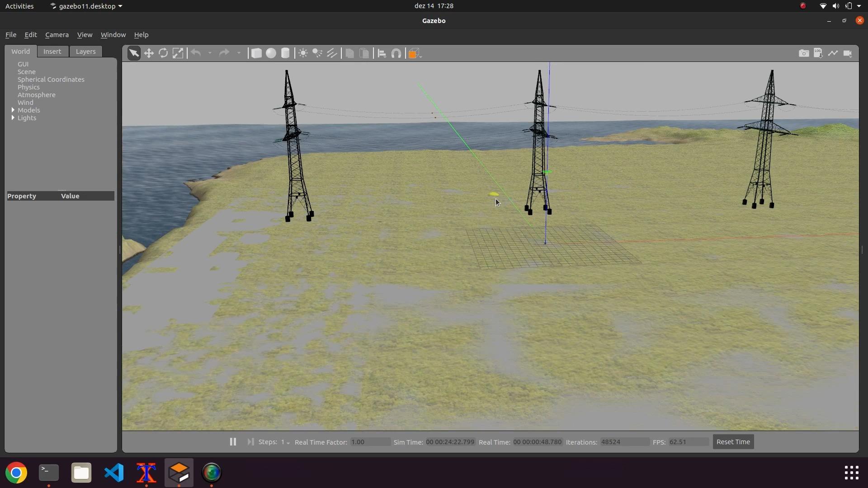Click the Reset Time button
Viewport: 868px width, 488px height.
(x=733, y=442)
